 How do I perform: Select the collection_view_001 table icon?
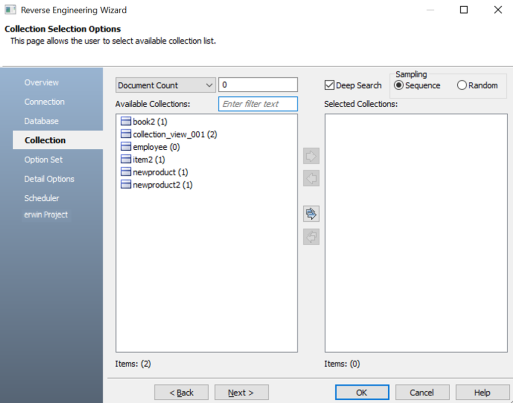(126, 134)
